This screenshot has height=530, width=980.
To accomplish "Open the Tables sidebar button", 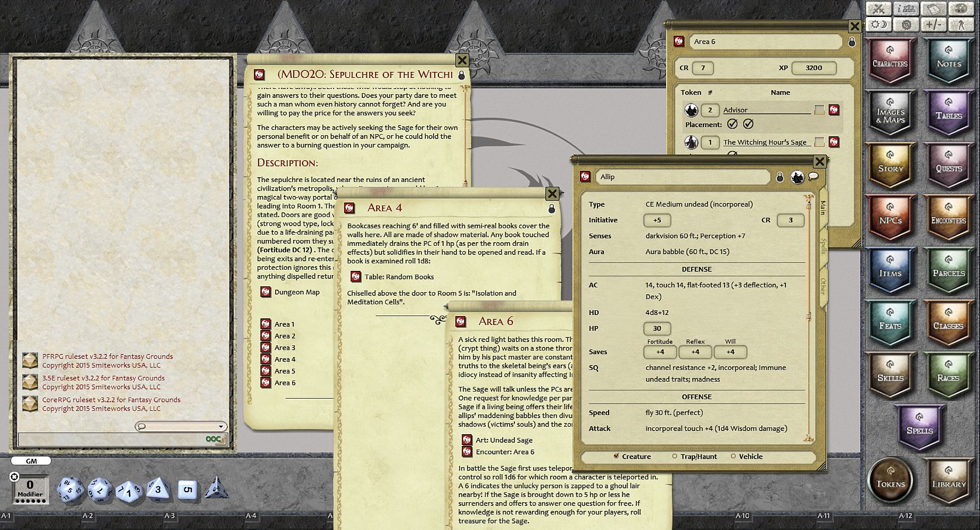I will [949, 113].
